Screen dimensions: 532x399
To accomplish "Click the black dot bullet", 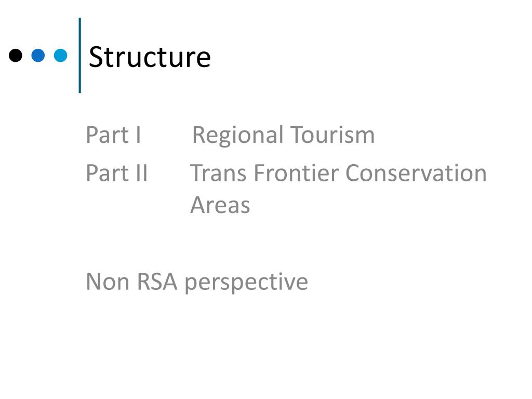I will point(16,55).
